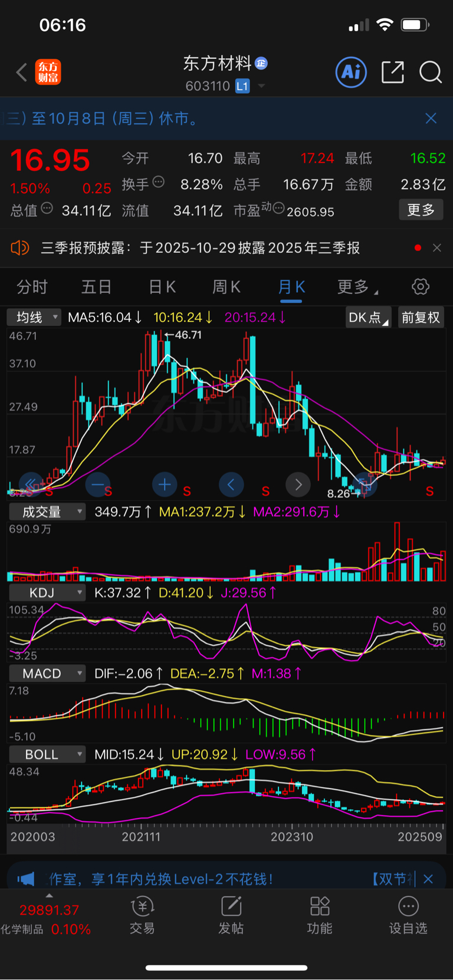Tap the 46.71 high price marker
Screen dimensions: 453x980
point(183,335)
